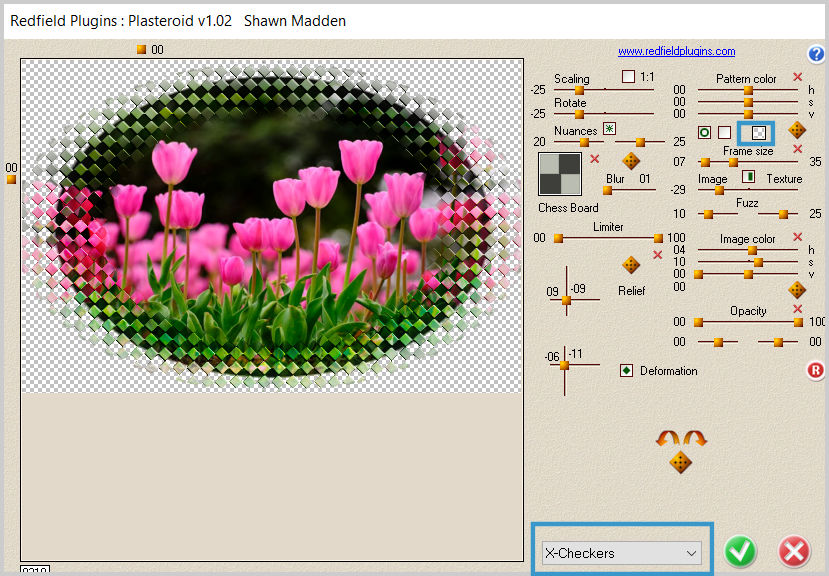Click the Deformation crosshair position handle
Viewport: 829px width, 576px height.
tap(564, 364)
